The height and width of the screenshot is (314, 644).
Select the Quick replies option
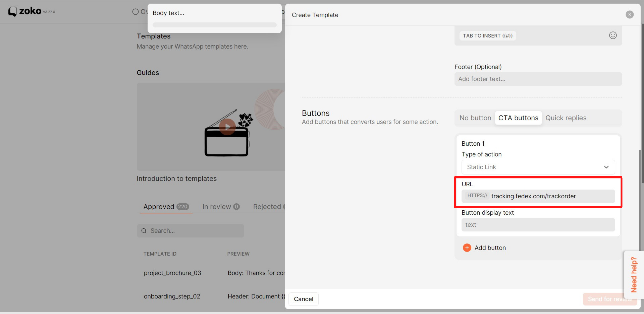tap(566, 118)
